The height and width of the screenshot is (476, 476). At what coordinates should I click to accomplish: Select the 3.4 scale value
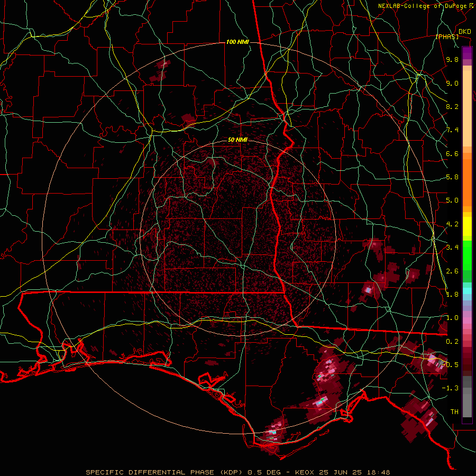[452, 248]
